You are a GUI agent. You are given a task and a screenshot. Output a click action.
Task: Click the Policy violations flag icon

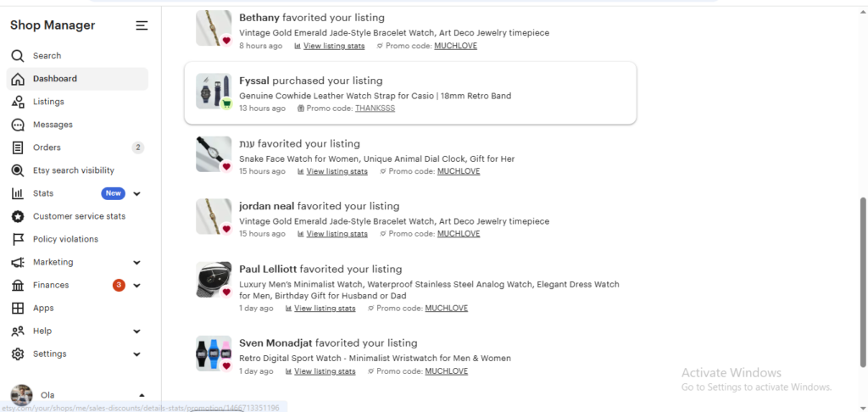click(x=18, y=239)
